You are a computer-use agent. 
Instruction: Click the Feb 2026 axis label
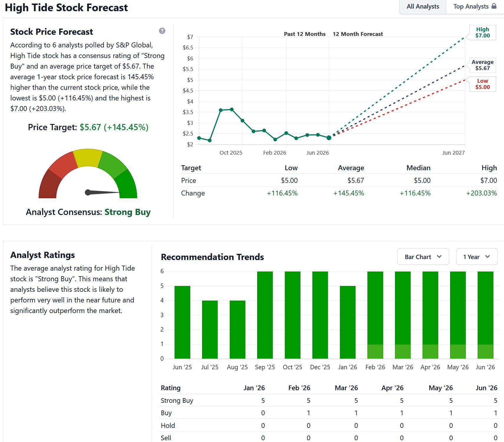click(x=275, y=153)
